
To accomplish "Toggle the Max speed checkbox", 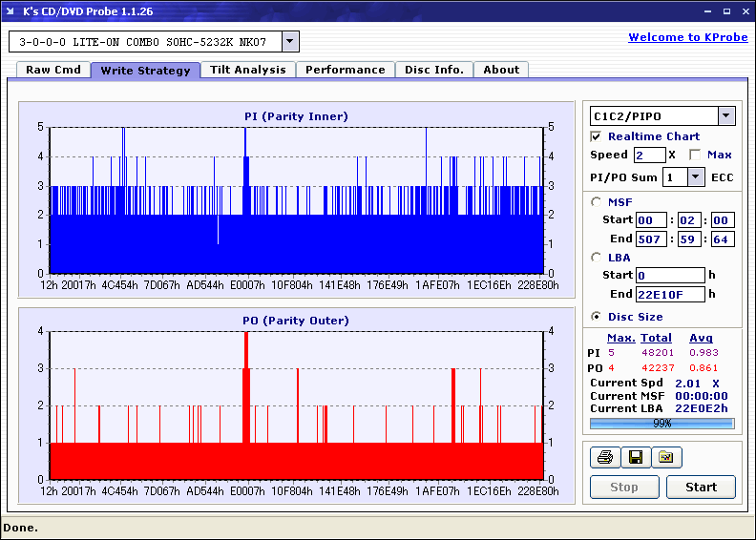I will coord(695,155).
